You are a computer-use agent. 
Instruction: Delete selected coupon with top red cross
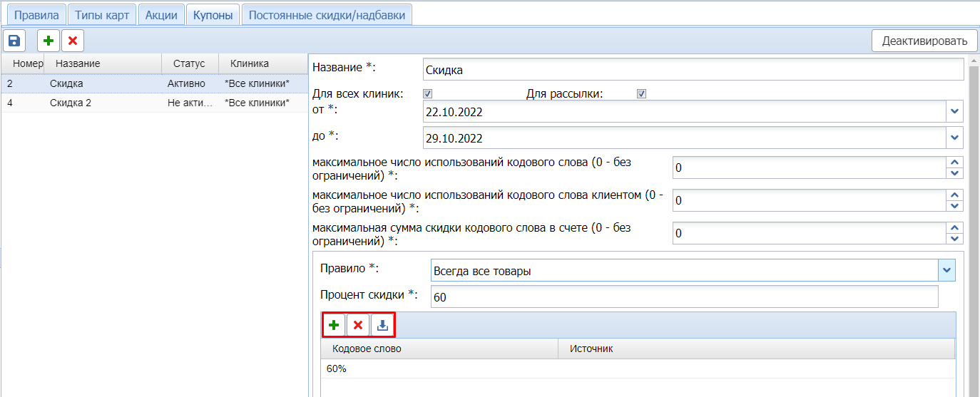72,41
